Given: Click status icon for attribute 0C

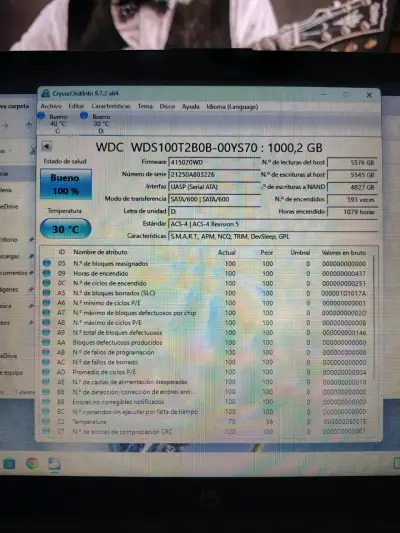Looking at the screenshot, I should click(x=47, y=283).
